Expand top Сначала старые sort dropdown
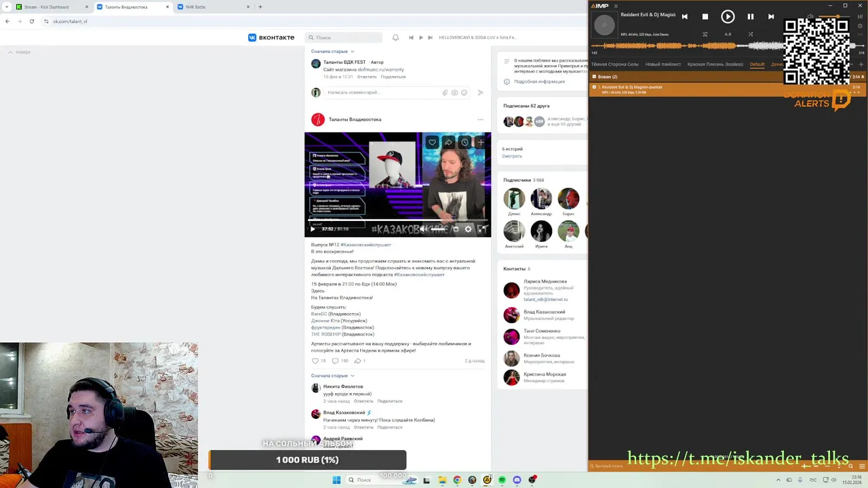 (332, 52)
